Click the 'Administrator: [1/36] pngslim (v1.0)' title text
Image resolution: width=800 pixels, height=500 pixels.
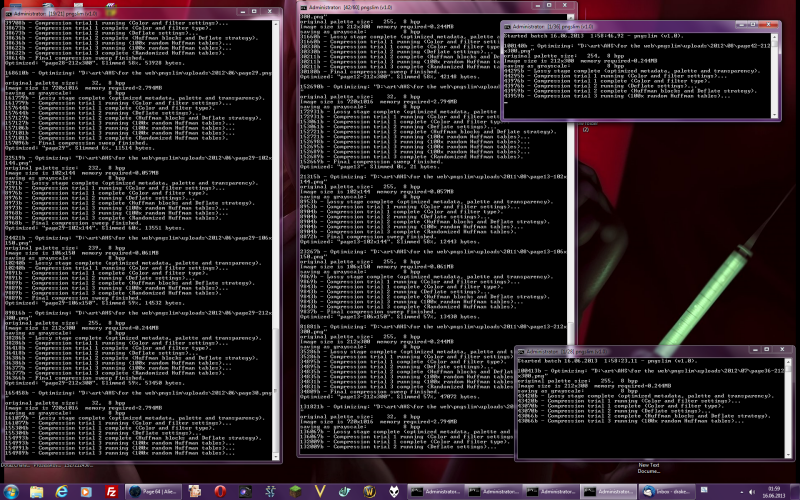553,27
